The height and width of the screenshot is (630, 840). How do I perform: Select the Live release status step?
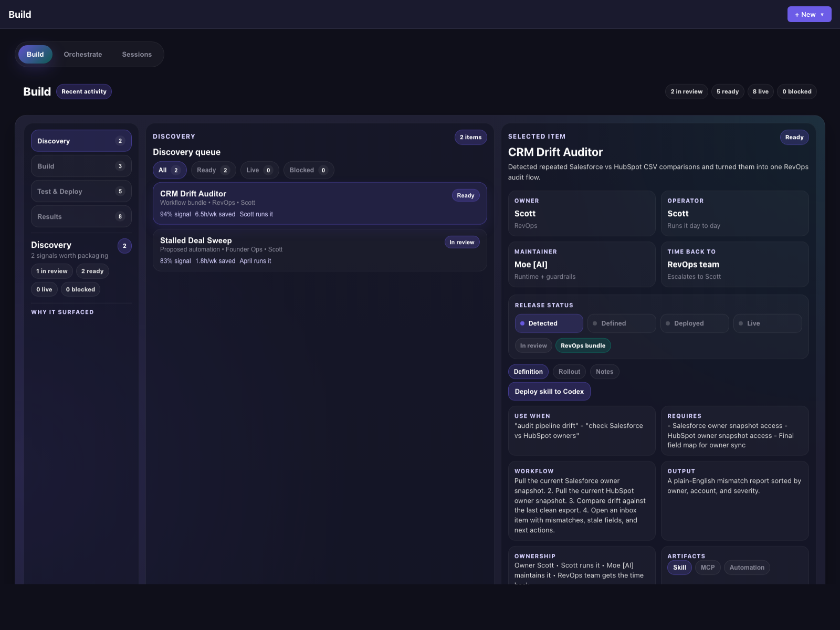click(768, 323)
